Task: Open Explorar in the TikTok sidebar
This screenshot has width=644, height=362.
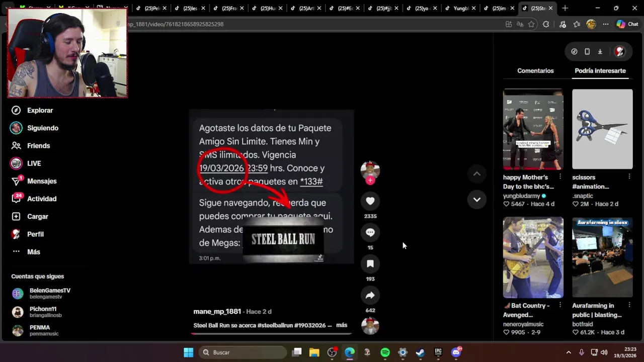Action: pos(32,110)
